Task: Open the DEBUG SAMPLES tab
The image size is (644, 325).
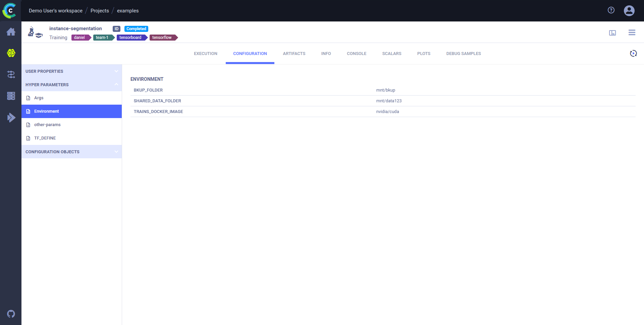Action: coord(463,53)
